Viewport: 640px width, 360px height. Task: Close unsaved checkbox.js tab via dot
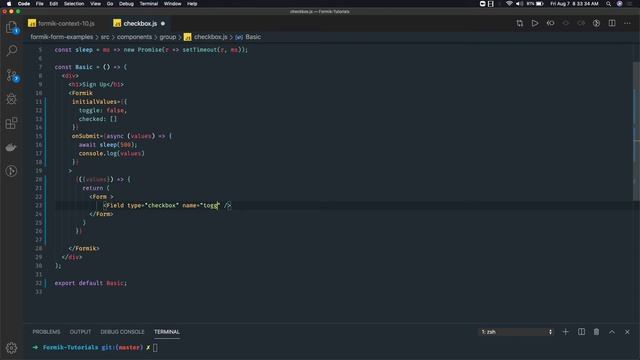pos(163,24)
